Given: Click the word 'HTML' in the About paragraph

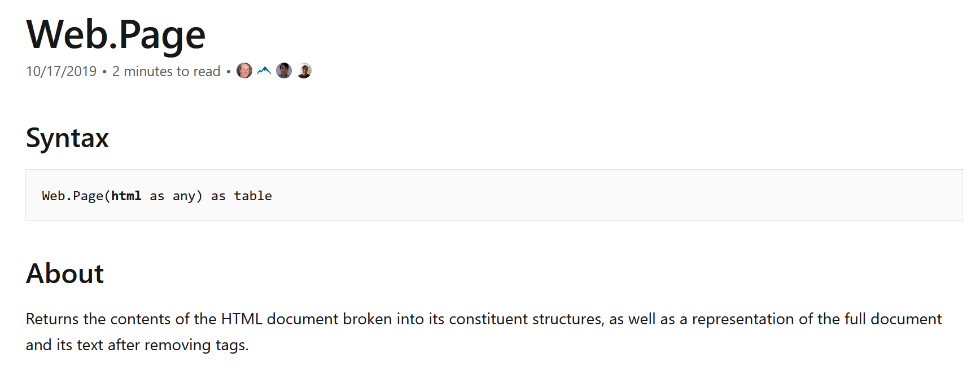Looking at the screenshot, I should [242, 319].
